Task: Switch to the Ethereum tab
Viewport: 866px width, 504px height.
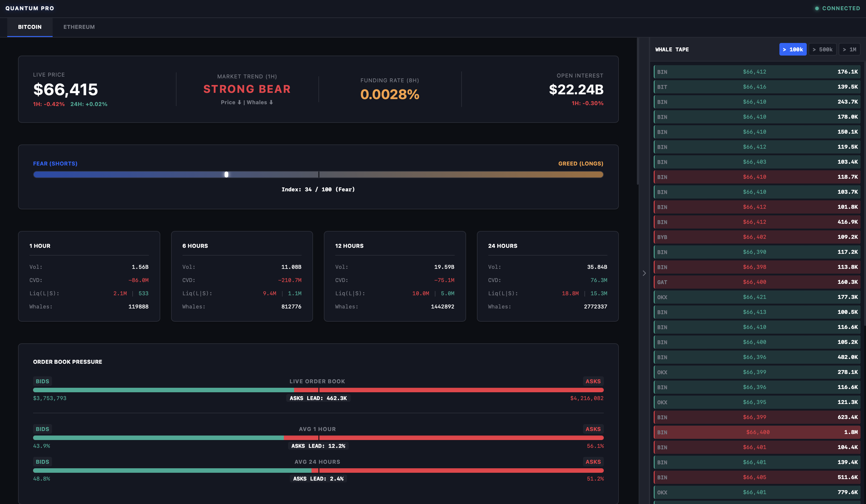Action: click(79, 27)
